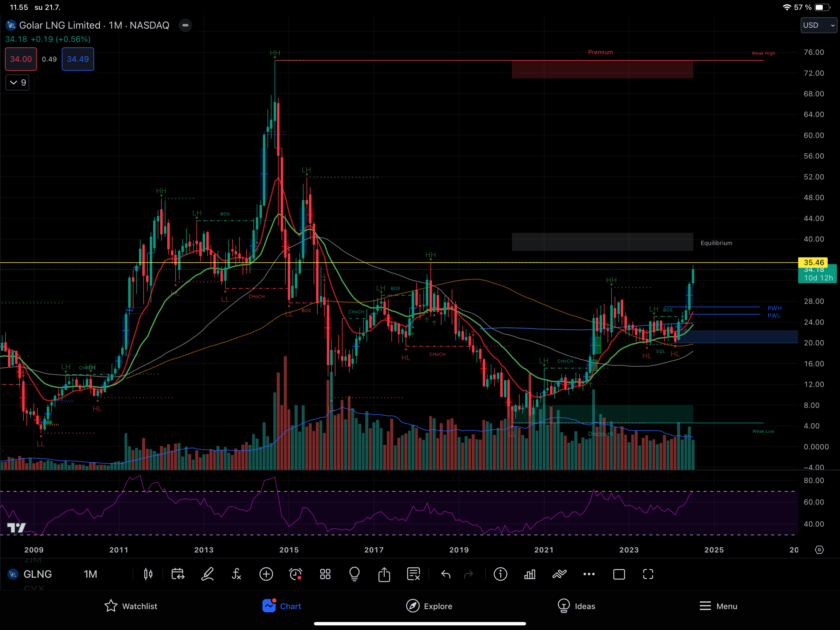840x630 pixels.
Task: Open the Menu tab
Action: (718, 606)
